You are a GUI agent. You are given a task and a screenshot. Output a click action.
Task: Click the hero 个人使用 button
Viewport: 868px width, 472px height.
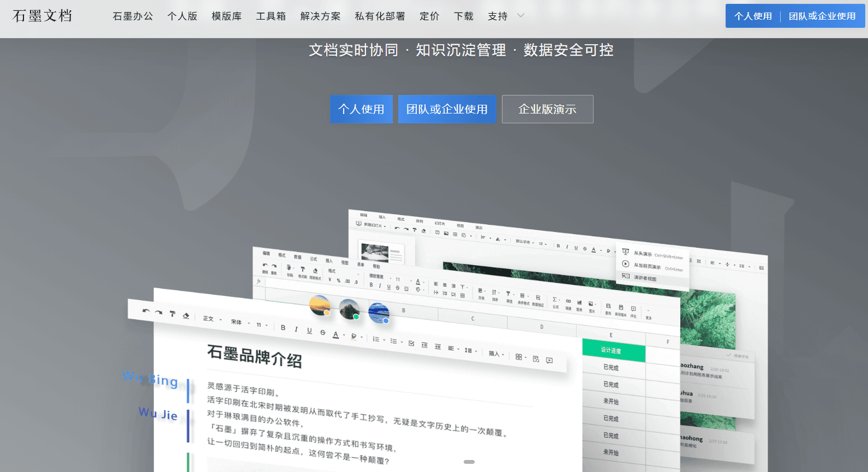pyautogui.click(x=361, y=109)
